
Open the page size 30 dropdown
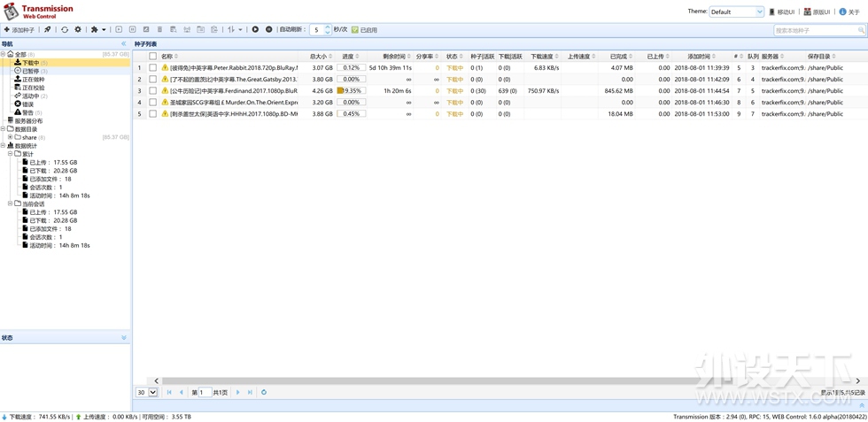coord(147,392)
